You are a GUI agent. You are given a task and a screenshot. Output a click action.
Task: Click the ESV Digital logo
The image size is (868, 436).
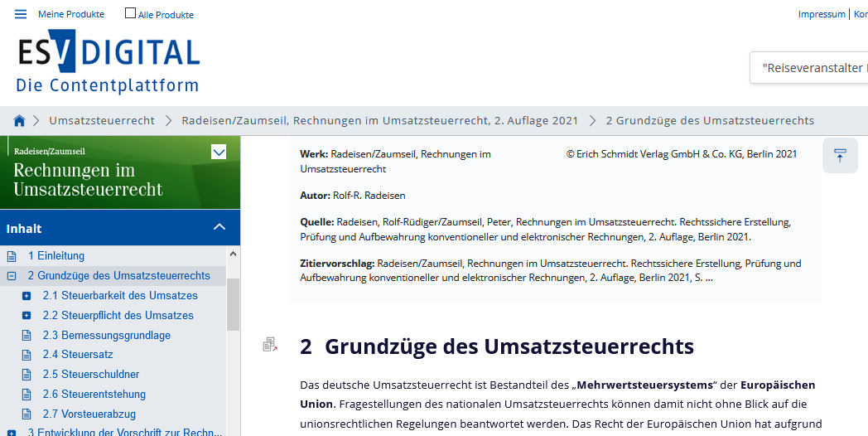[108, 62]
